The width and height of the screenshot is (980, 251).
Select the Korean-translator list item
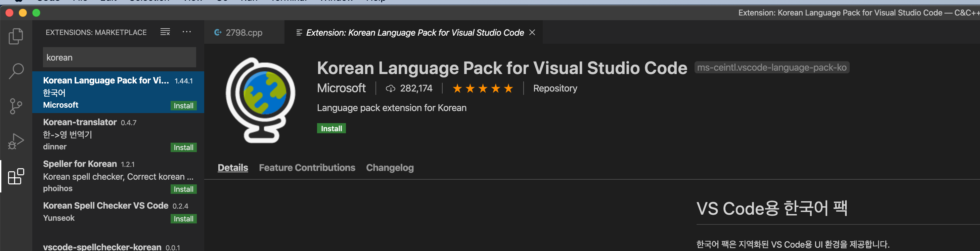[x=118, y=134]
